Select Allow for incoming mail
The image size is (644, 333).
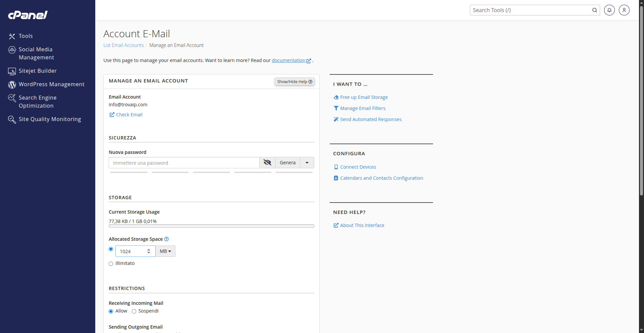click(111, 312)
